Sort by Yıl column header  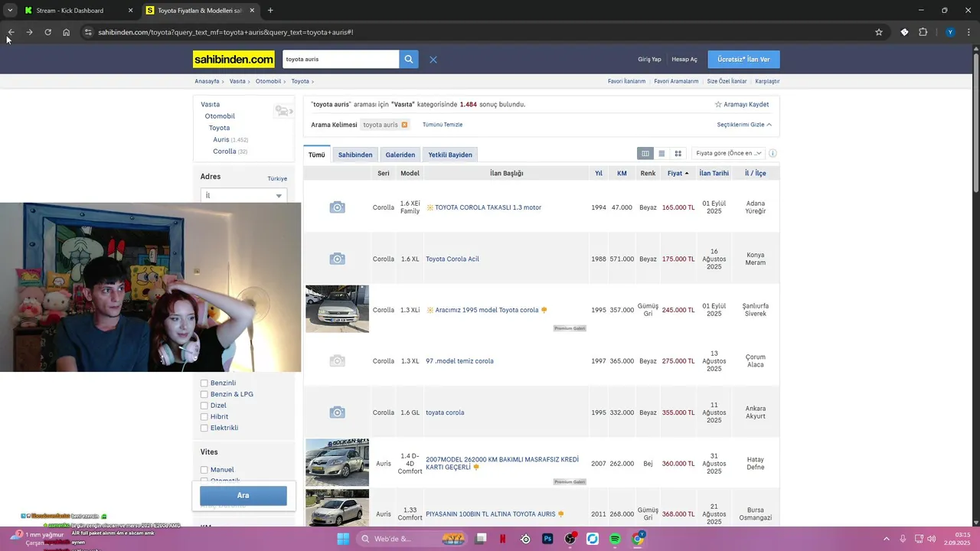click(599, 174)
